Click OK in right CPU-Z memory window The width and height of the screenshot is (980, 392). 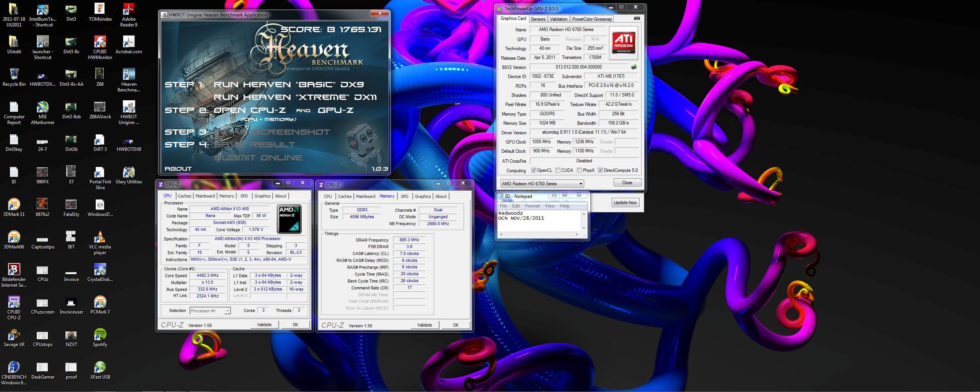[456, 325]
